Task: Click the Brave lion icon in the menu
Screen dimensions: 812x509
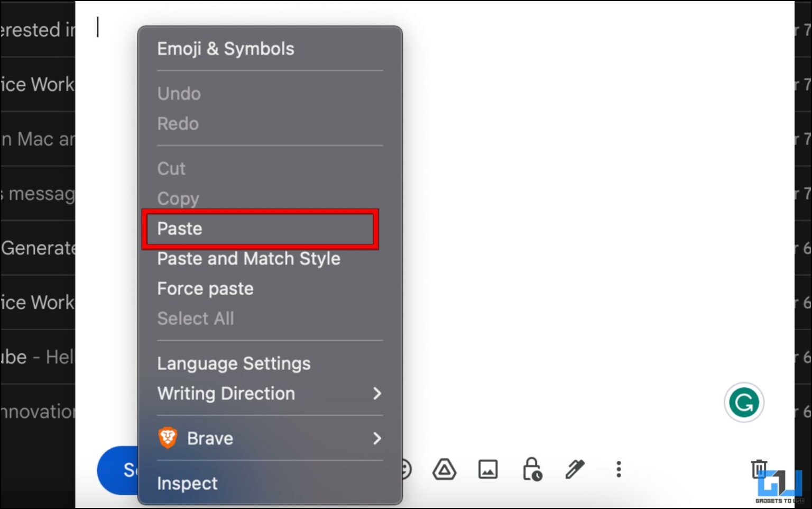Action: click(x=168, y=438)
